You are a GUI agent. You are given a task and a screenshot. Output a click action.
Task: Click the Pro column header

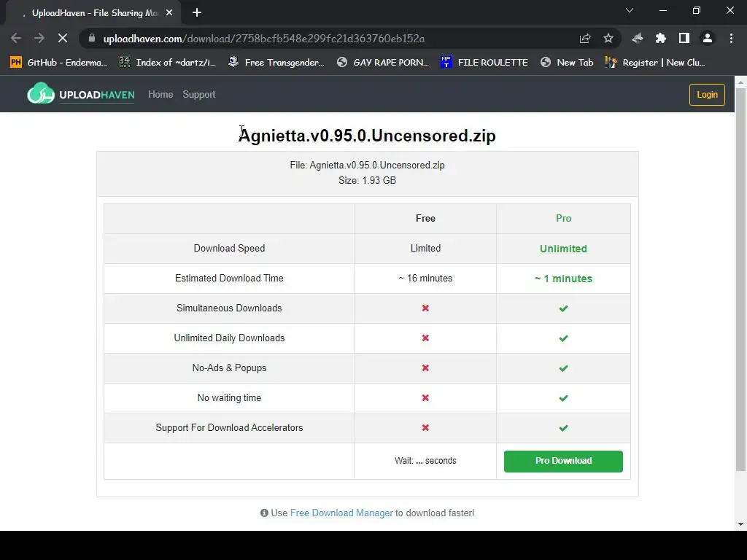coord(563,218)
